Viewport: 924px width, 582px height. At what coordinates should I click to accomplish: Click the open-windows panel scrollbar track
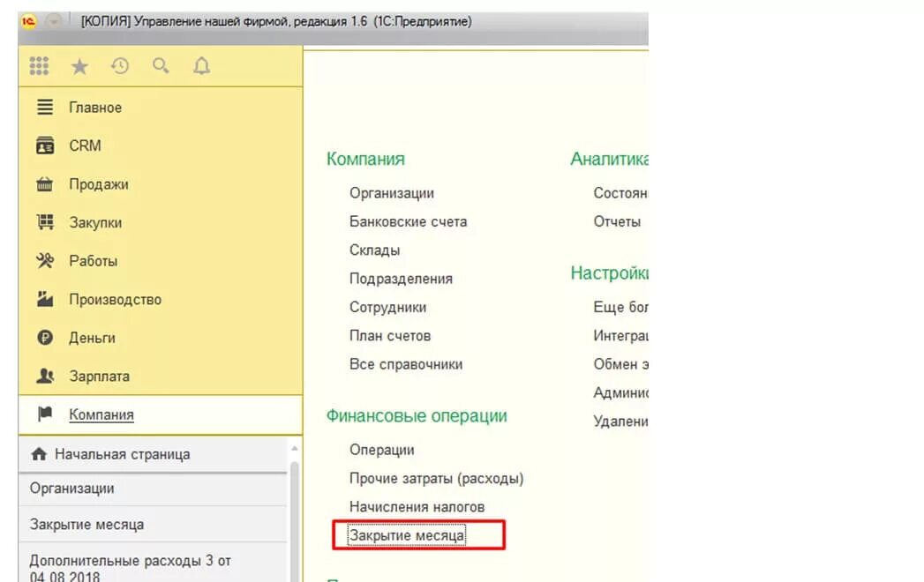(x=294, y=521)
